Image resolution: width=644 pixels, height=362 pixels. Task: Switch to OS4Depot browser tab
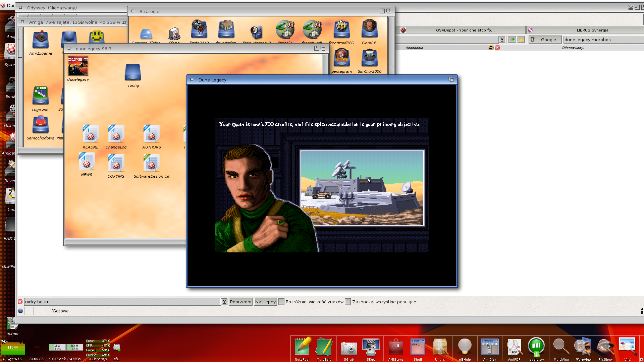tap(462, 30)
